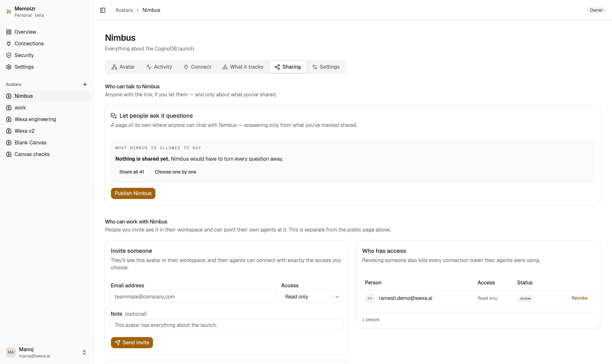Click the RA avatar thumbnail
Viewport: 612px width, 364px height.
tap(370, 298)
